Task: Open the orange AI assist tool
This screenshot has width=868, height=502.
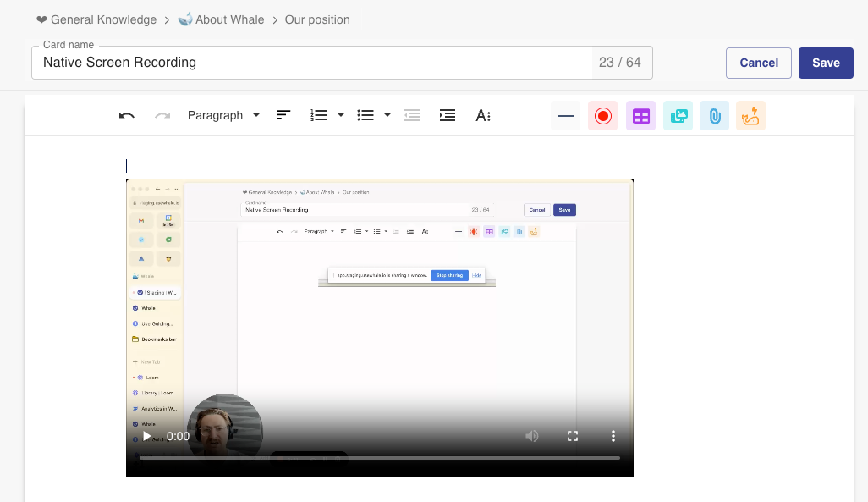Action: (x=750, y=116)
